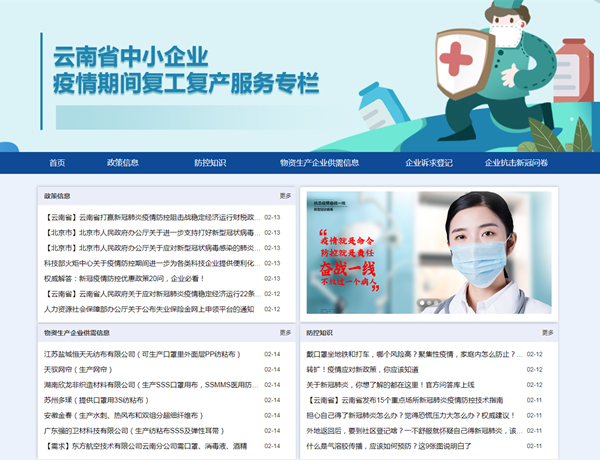Open article 戴口罩坐地铁和打车，哪个风险高
600x460 pixels.
[x=410, y=354]
